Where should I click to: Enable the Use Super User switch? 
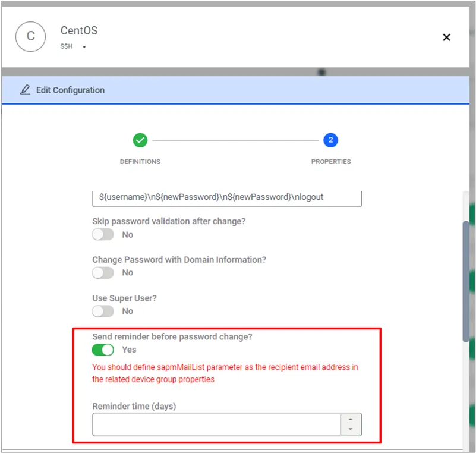point(103,311)
